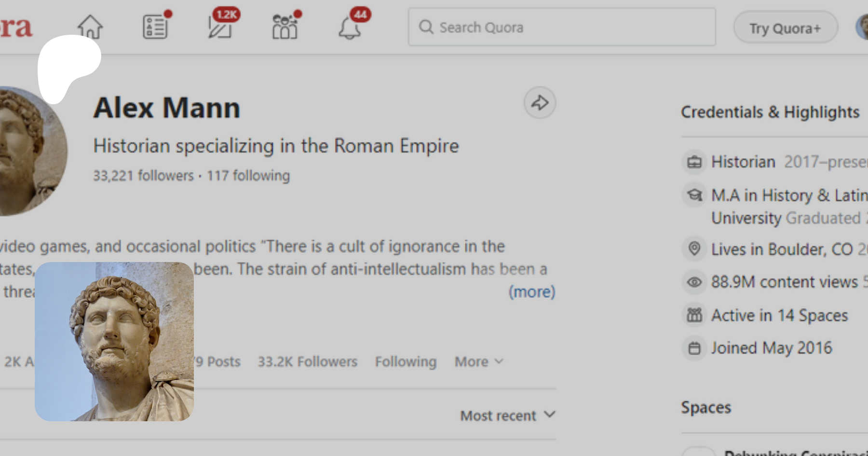Image resolution: width=868 pixels, height=456 pixels.
Task: Expand the More profile tabs dropdown
Action: pos(479,361)
